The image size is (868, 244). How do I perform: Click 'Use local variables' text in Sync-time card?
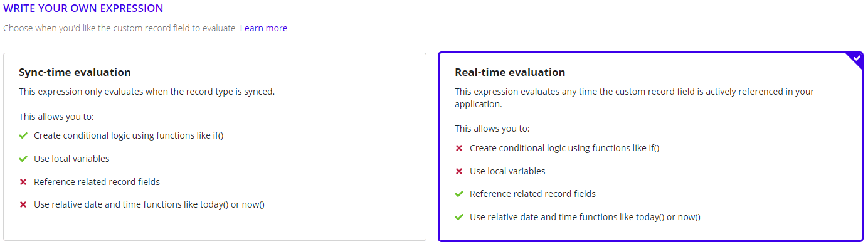[x=71, y=159]
